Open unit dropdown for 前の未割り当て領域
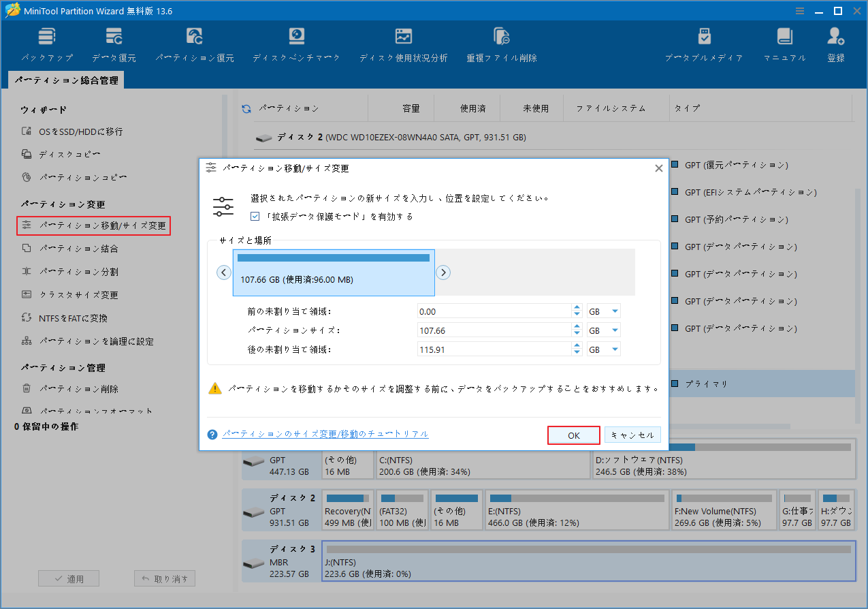This screenshot has height=609, width=868. (x=604, y=311)
